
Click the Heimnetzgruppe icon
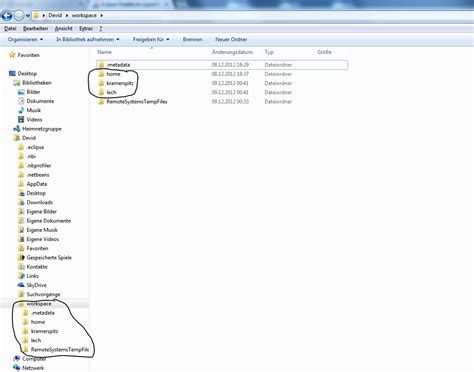[17, 129]
